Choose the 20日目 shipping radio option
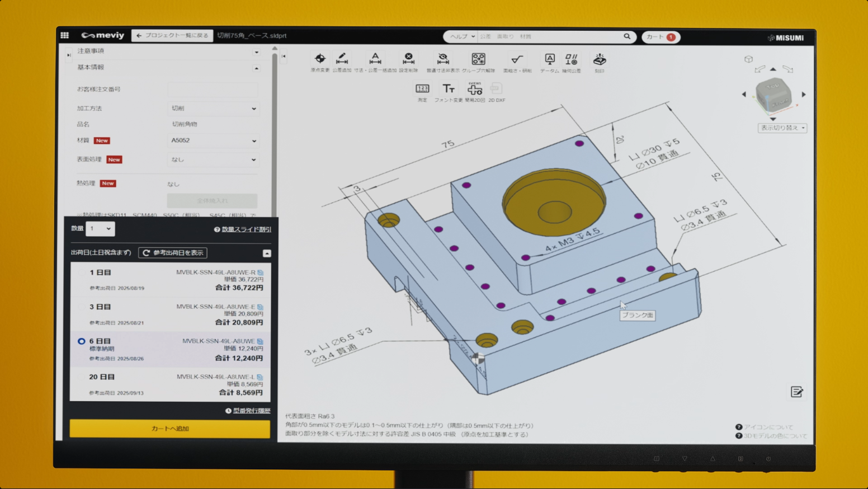The width and height of the screenshot is (868, 489). pyautogui.click(x=82, y=377)
